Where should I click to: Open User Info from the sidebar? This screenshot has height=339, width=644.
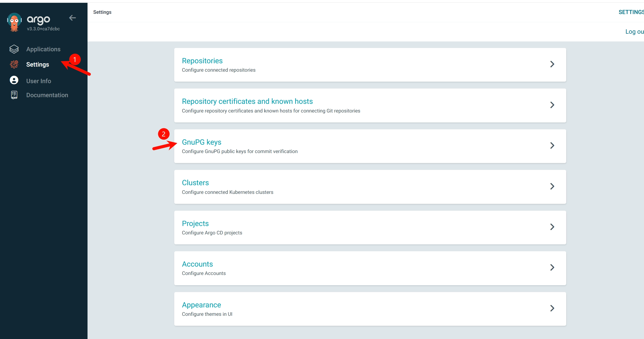(39, 81)
